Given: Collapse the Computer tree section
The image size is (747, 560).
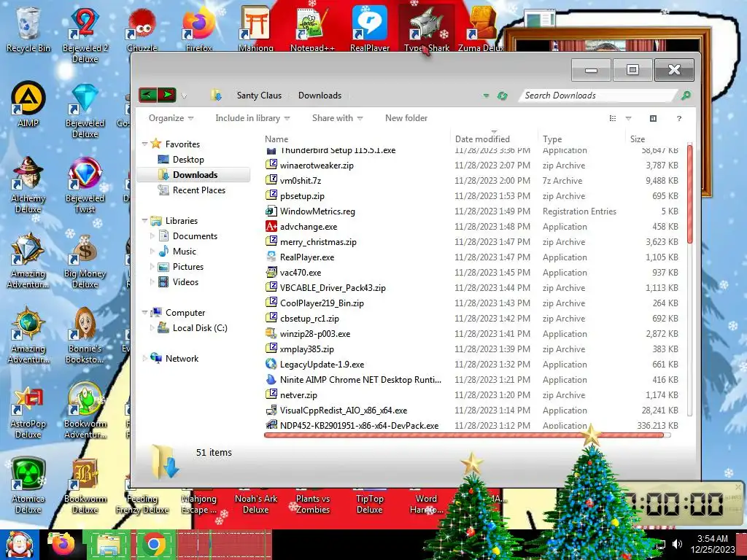Looking at the screenshot, I should [x=145, y=312].
